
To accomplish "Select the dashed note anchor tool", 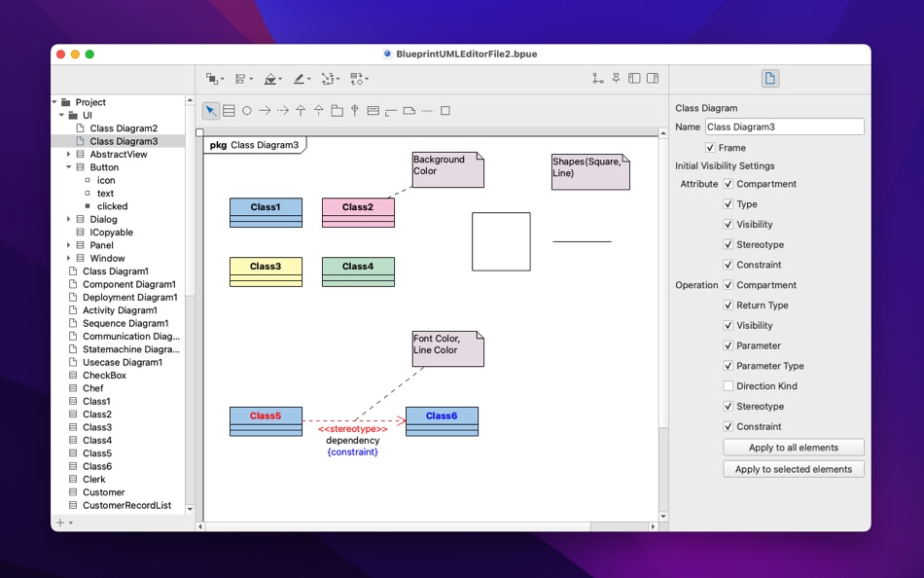I will 427,110.
